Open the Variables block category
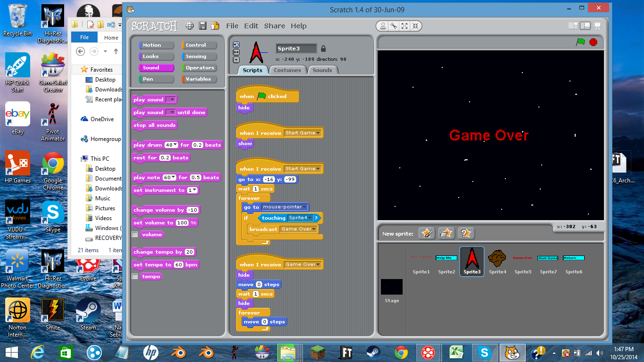Viewport: 644px width, 362px height. click(x=199, y=79)
